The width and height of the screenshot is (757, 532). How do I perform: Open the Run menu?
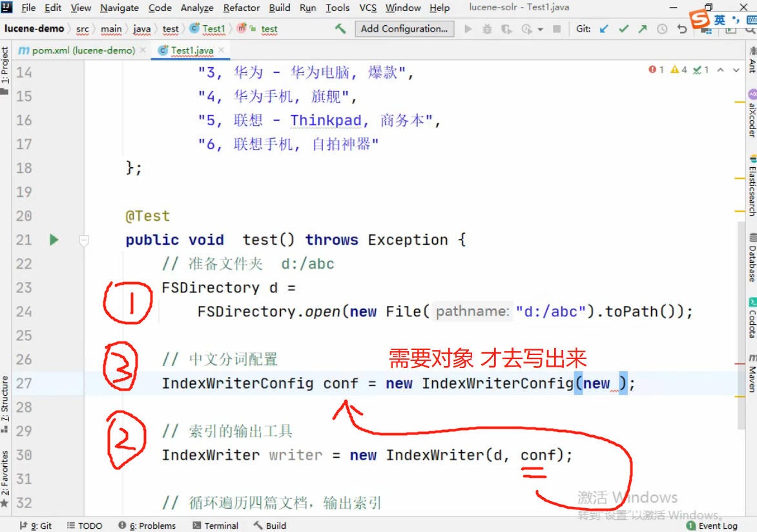pyautogui.click(x=307, y=8)
